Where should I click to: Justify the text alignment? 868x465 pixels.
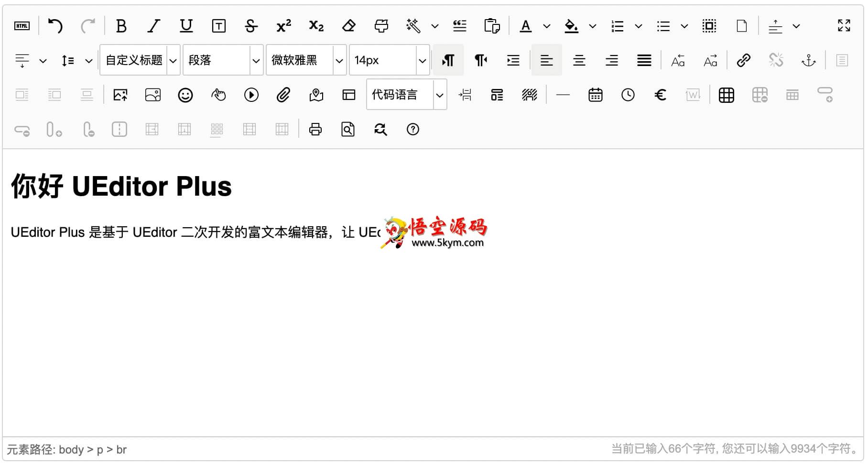644,60
